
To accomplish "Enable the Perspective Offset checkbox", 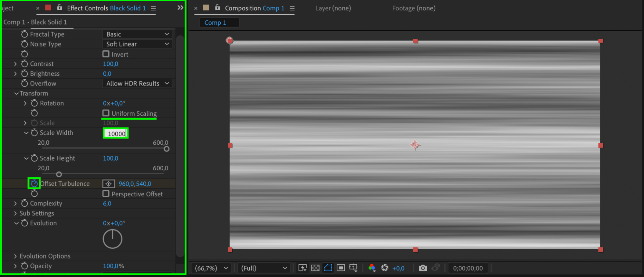I will click(x=106, y=193).
